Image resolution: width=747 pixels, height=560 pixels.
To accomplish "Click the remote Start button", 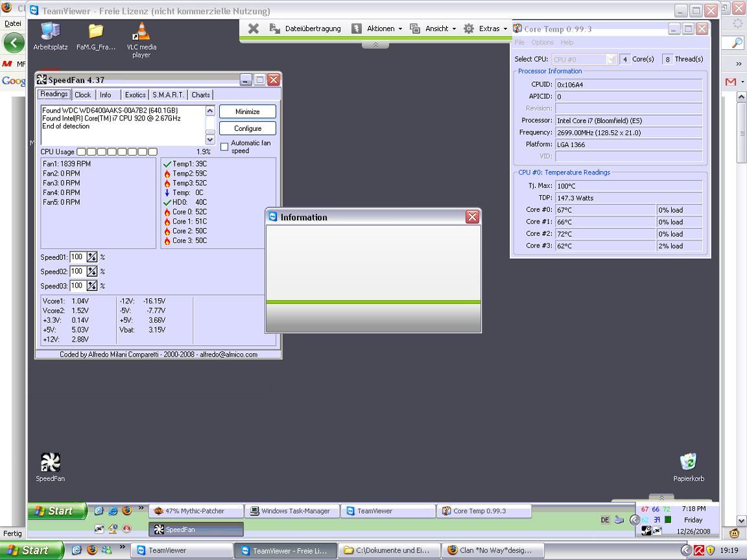I will pyautogui.click(x=58, y=511).
